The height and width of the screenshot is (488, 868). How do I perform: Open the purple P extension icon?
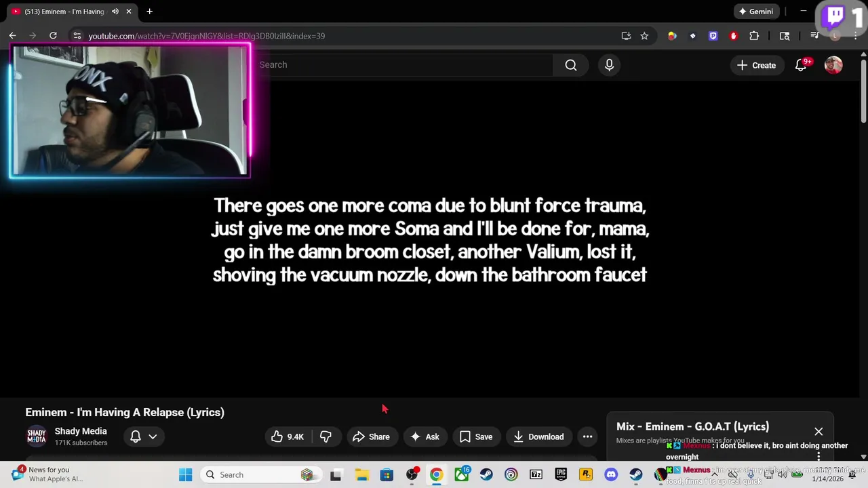coord(713,36)
